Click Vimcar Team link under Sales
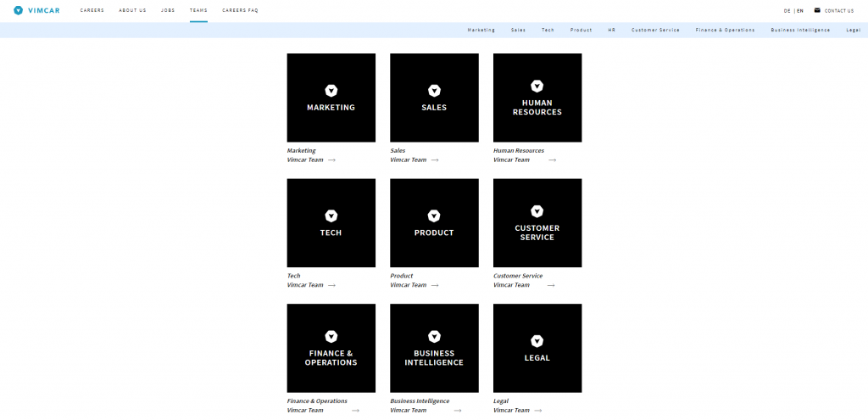The height and width of the screenshot is (420, 868). [408, 160]
